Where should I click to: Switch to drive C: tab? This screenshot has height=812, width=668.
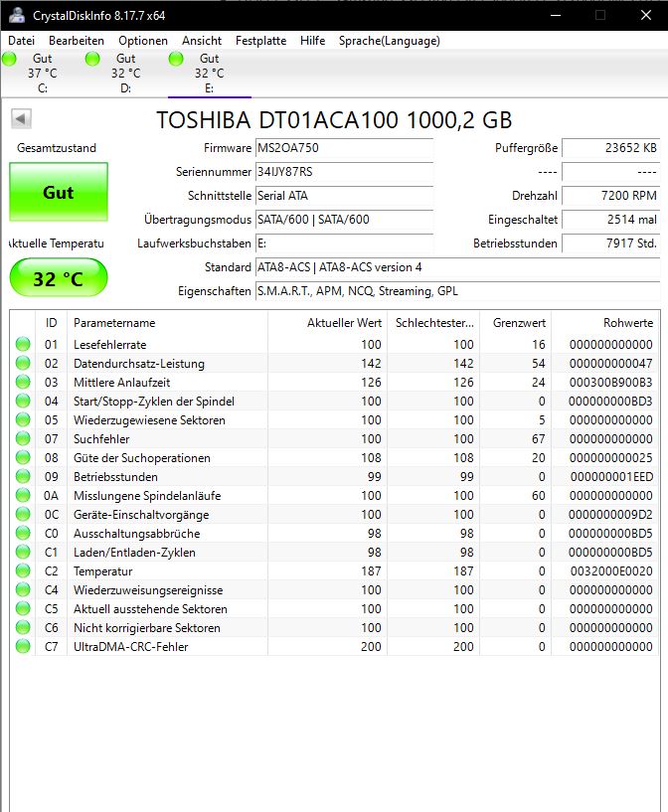tap(42, 73)
